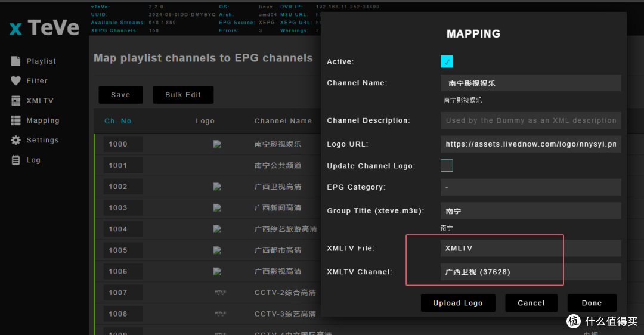This screenshot has height=335, width=644.
Task: Click logo image of channel 1006
Action: 217,271
